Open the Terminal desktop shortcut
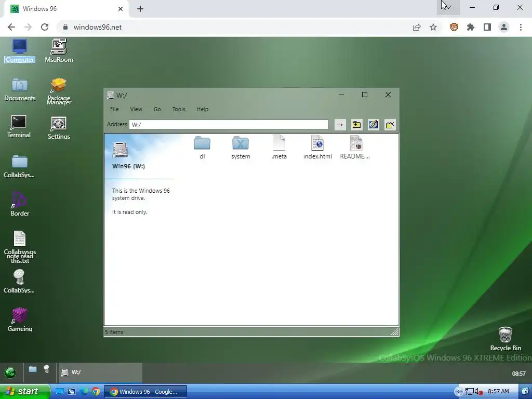Screen dimensions: 532x399 click(19, 127)
